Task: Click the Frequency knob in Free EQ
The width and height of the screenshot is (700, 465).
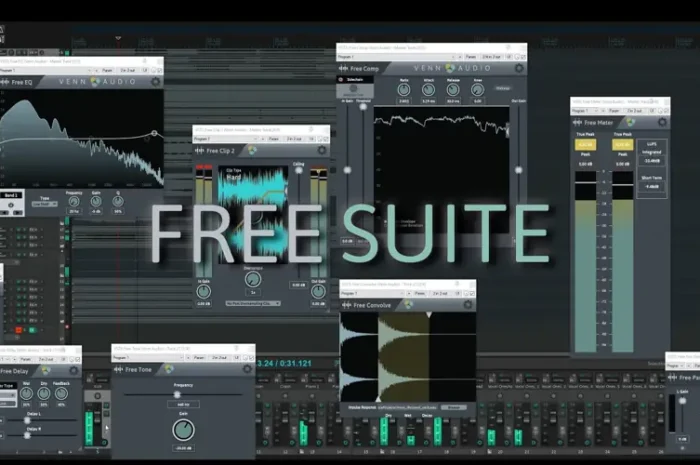Action: point(74,200)
